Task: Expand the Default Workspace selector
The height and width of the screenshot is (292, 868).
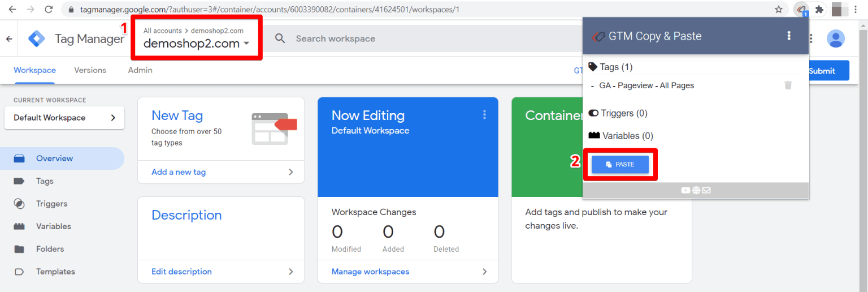Action: [64, 118]
